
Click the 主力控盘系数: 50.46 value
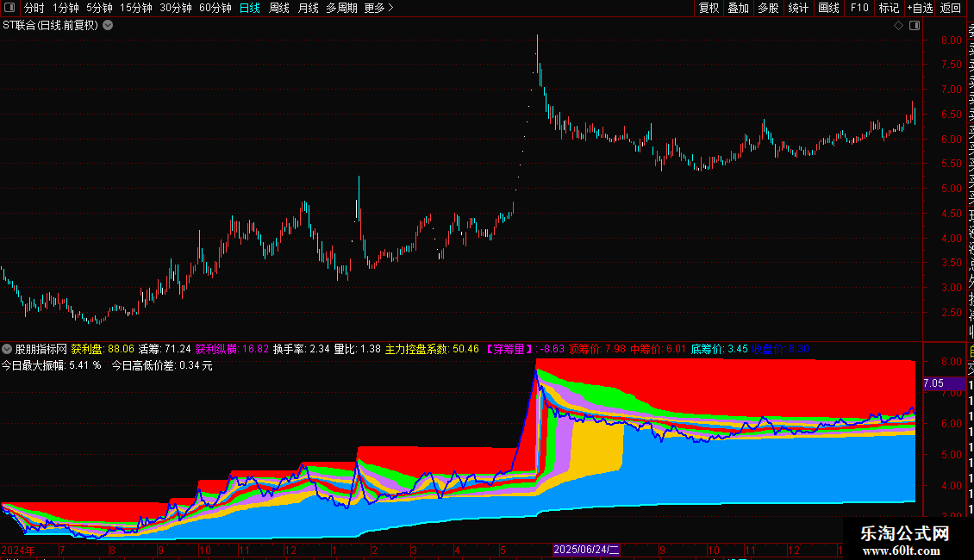[x=433, y=349]
